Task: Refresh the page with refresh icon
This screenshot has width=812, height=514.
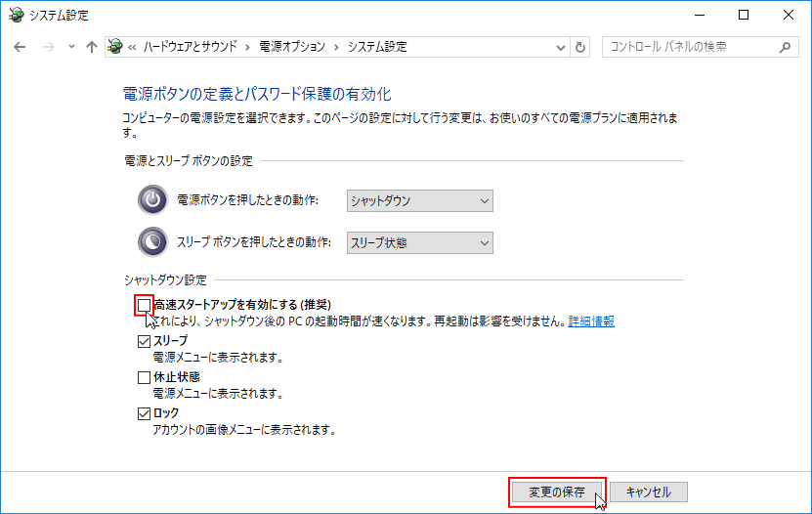Action: 580,48
